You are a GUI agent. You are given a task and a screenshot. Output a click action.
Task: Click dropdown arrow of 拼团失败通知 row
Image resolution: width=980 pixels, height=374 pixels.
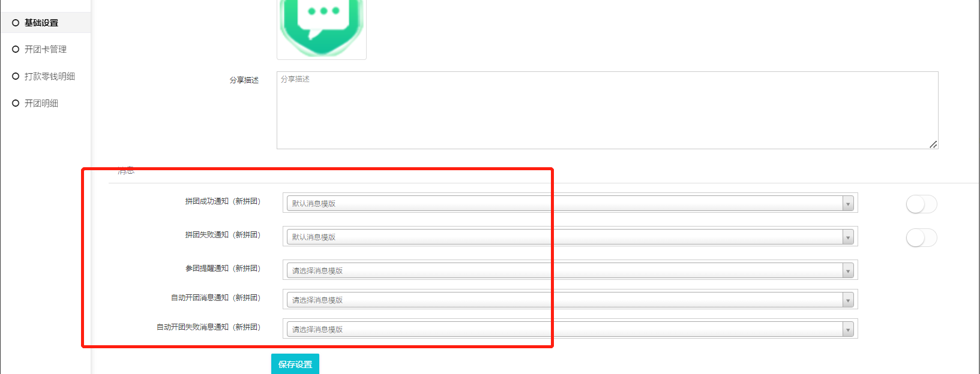[848, 237]
